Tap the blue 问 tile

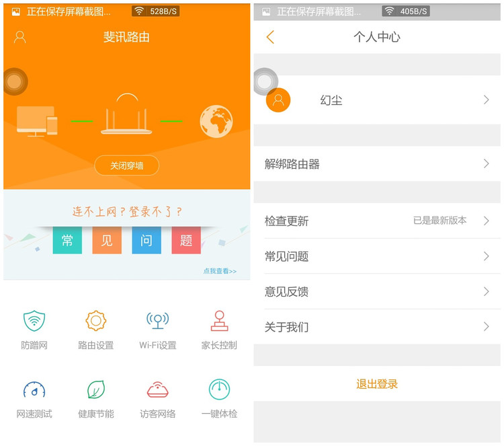(x=146, y=240)
